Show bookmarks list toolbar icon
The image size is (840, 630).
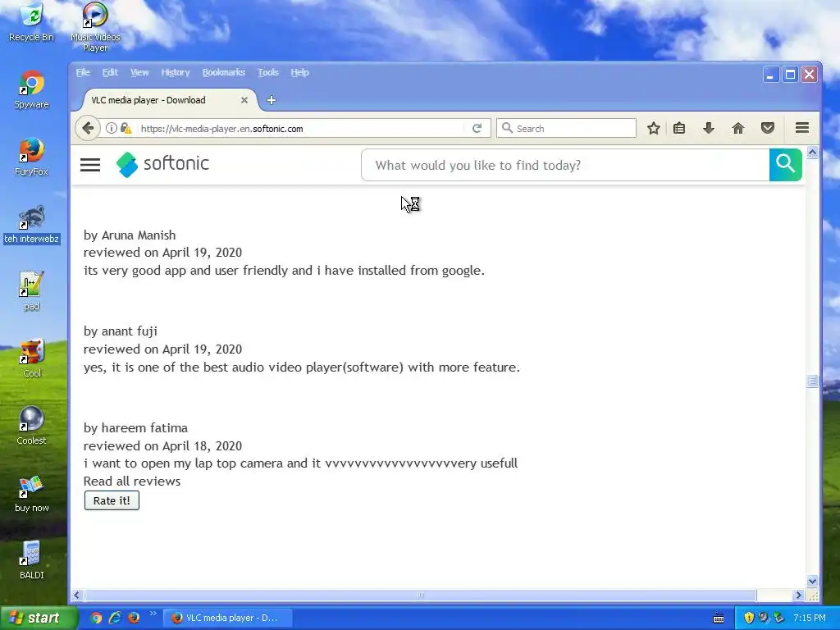pos(679,128)
